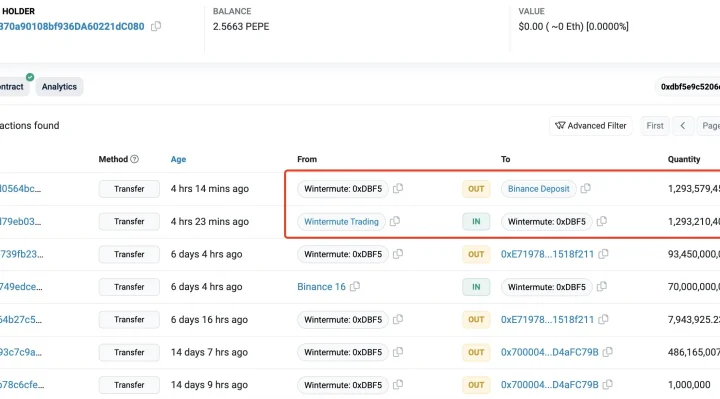Copy 0xE71978 address in 6 days 16 hrs row
The width and height of the screenshot is (720, 399).
coord(603,319)
